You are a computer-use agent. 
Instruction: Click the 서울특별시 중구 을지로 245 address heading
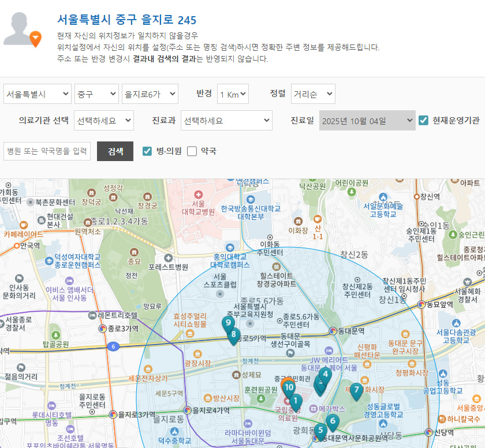coord(127,20)
